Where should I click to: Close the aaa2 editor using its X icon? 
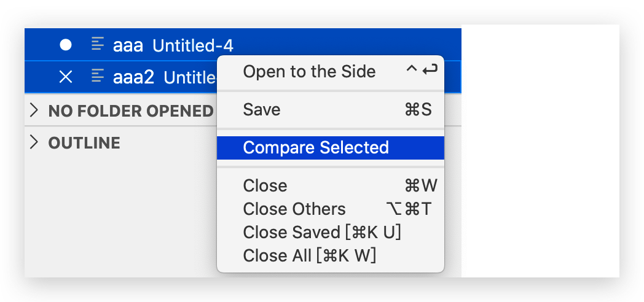(x=65, y=77)
